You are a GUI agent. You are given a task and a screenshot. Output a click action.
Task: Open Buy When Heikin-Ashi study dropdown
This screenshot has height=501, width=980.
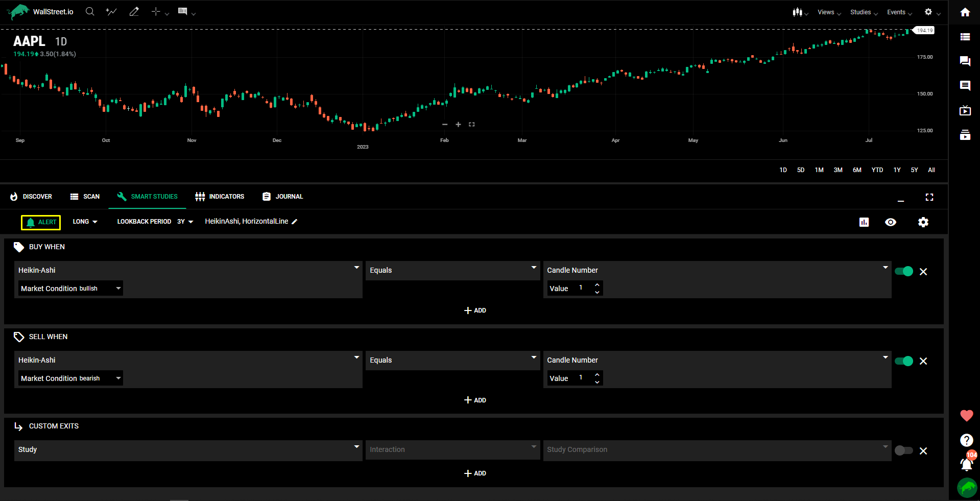[188, 270]
